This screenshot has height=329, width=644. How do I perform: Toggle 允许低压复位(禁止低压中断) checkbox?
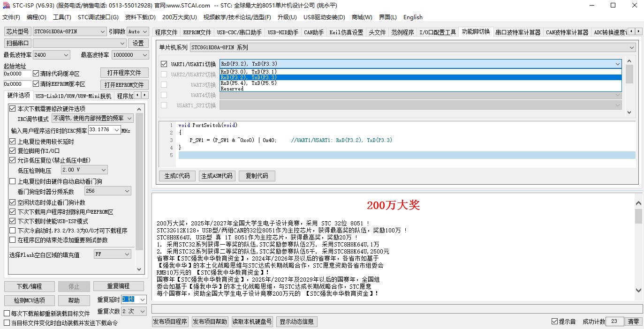[x=13, y=160]
